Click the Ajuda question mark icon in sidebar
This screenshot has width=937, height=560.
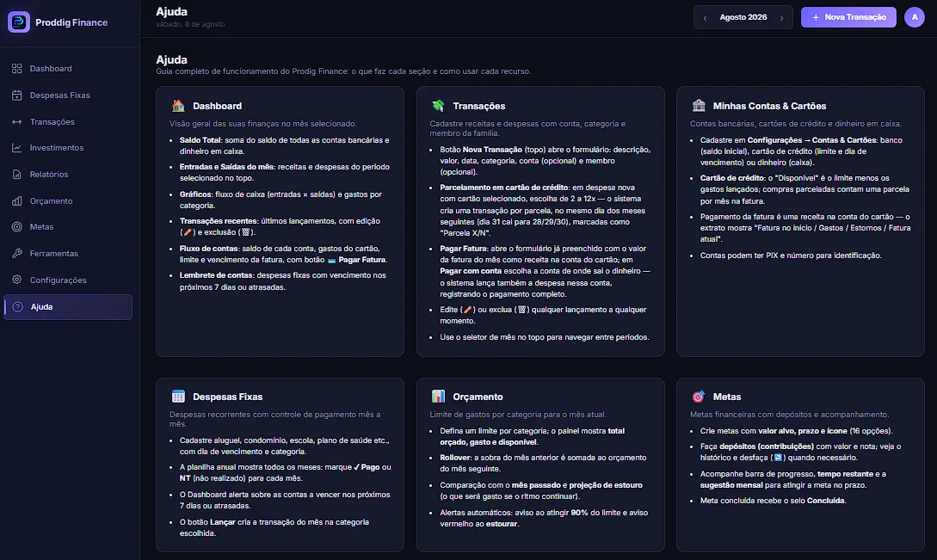tap(18, 306)
